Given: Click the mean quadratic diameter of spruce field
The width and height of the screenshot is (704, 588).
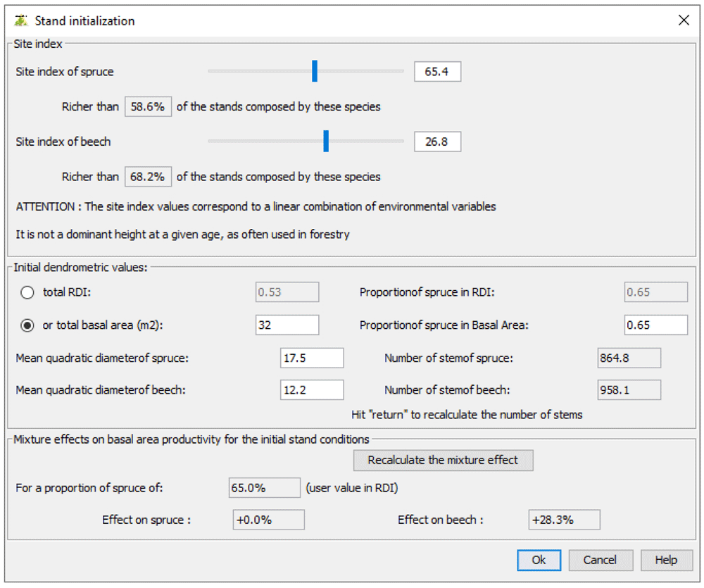Looking at the screenshot, I should pyautogui.click(x=312, y=358).
